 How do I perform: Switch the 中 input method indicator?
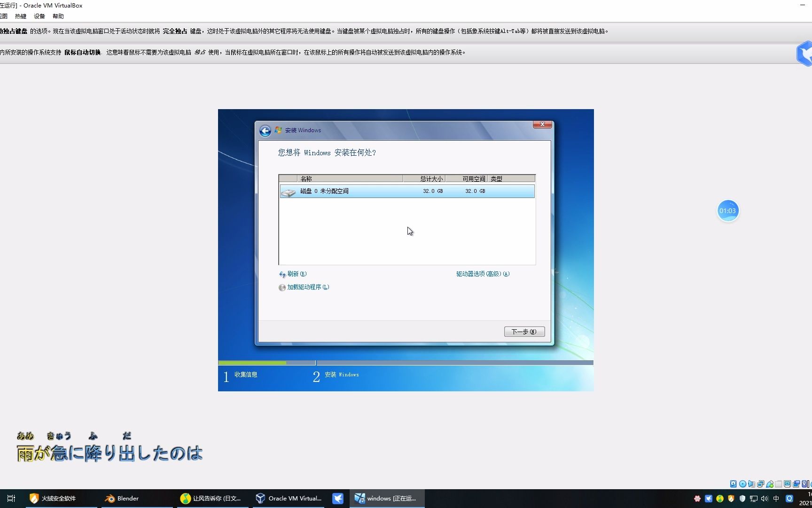776,499
